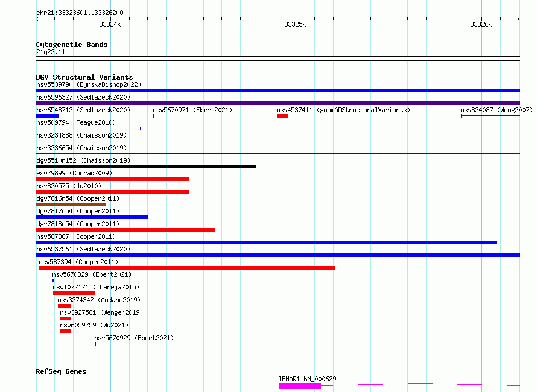This screenshot has height=392, width=537.
Task: Open dgv7817n54 (Cooper2011) variant label
Action: 78,211
